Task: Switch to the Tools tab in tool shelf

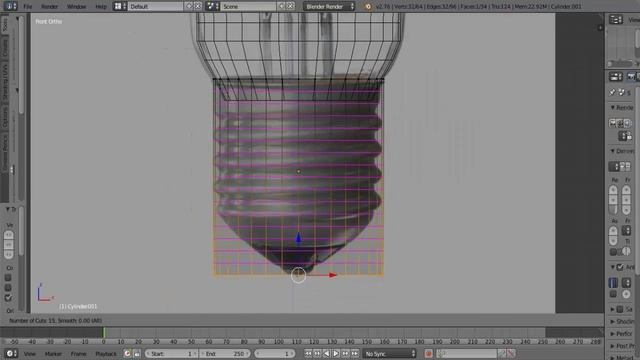Action: [x=5, y=24]
